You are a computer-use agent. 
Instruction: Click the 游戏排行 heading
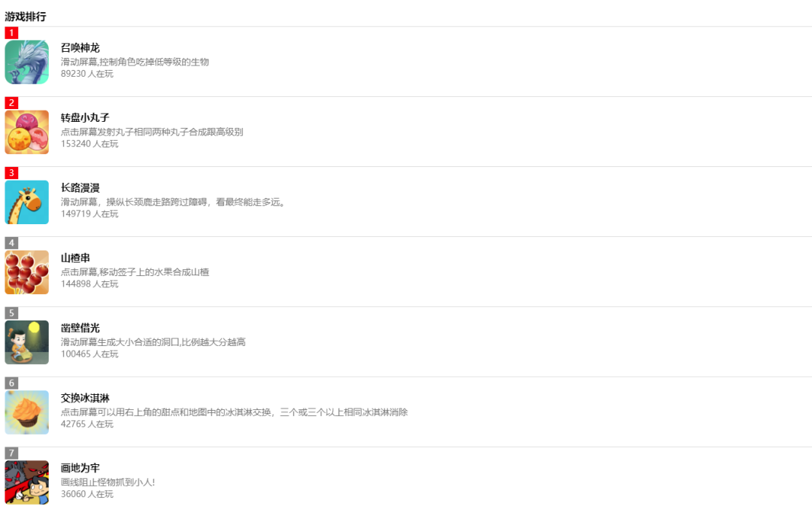[26, 17]
